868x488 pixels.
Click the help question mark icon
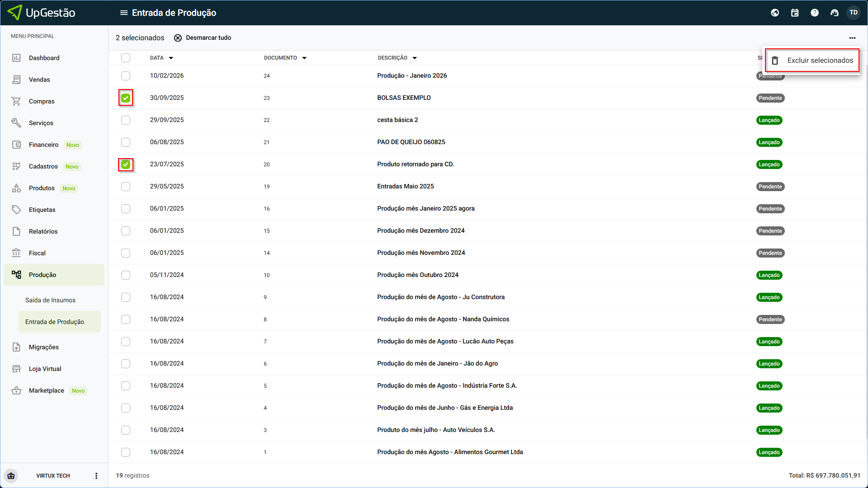point(815,13)
